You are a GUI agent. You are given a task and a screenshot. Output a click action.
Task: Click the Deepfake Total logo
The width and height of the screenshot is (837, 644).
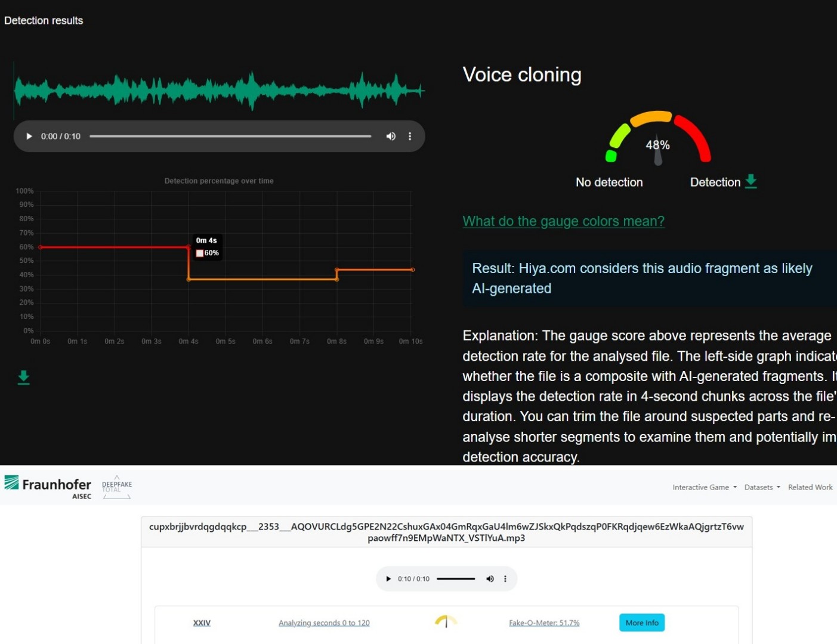click(117, 487)
